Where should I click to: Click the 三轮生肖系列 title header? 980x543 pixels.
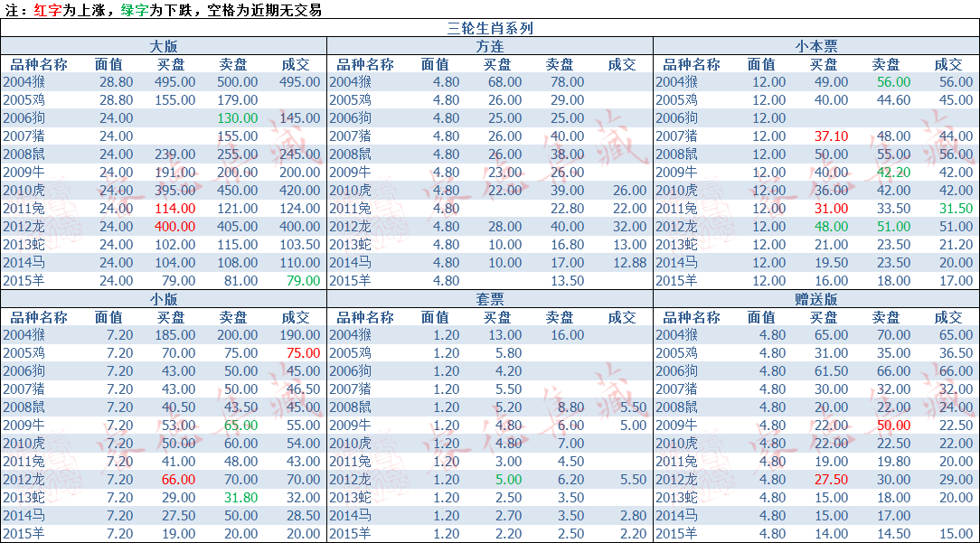pos(490,28)
